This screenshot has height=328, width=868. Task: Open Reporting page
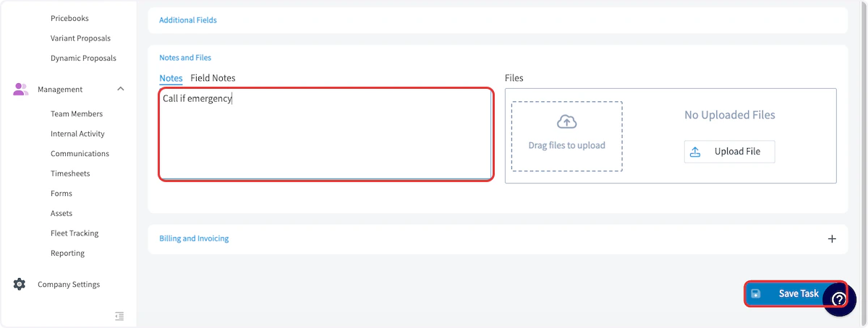pyautogui.click(x=67, y=254)
